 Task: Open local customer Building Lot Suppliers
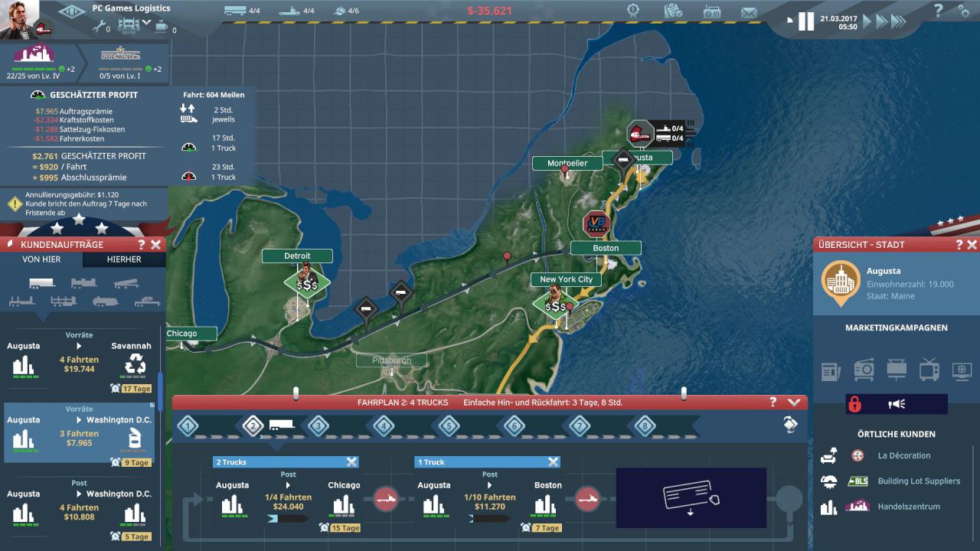click(x=890, y=481)
